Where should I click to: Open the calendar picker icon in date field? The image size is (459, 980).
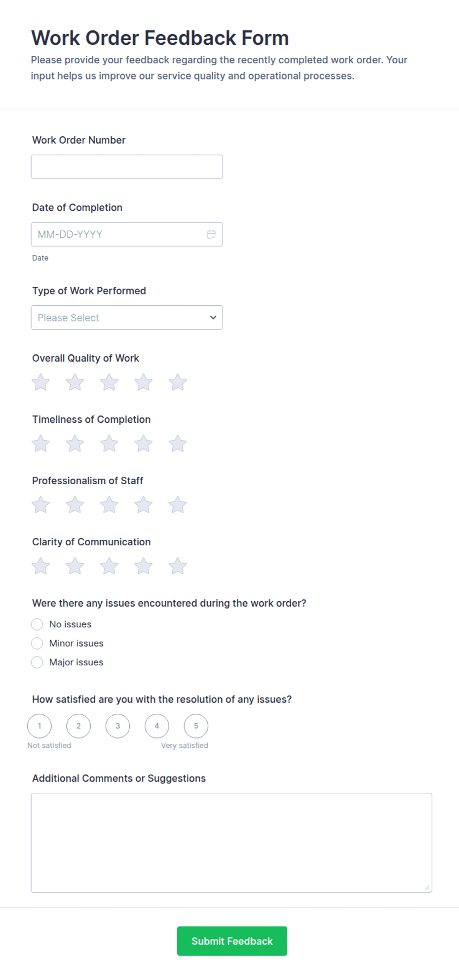(211, 234)
